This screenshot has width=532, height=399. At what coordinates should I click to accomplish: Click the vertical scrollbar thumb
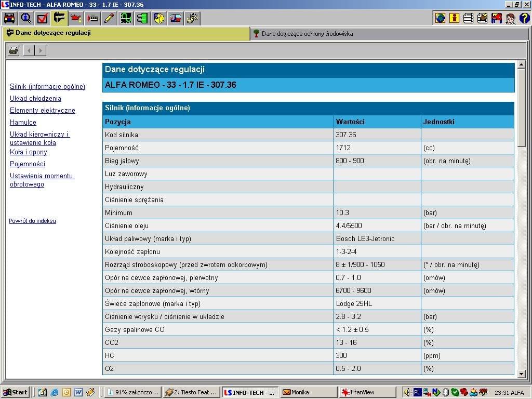coord(522,108)
